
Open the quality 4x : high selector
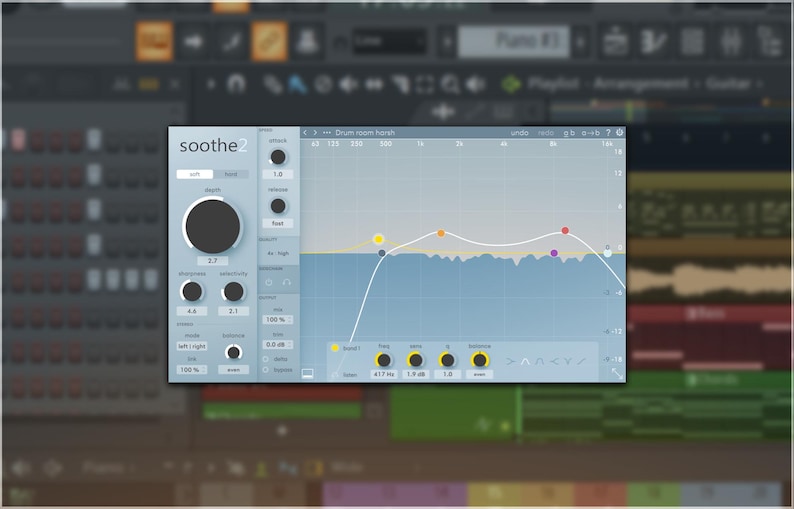click(278, 253)
